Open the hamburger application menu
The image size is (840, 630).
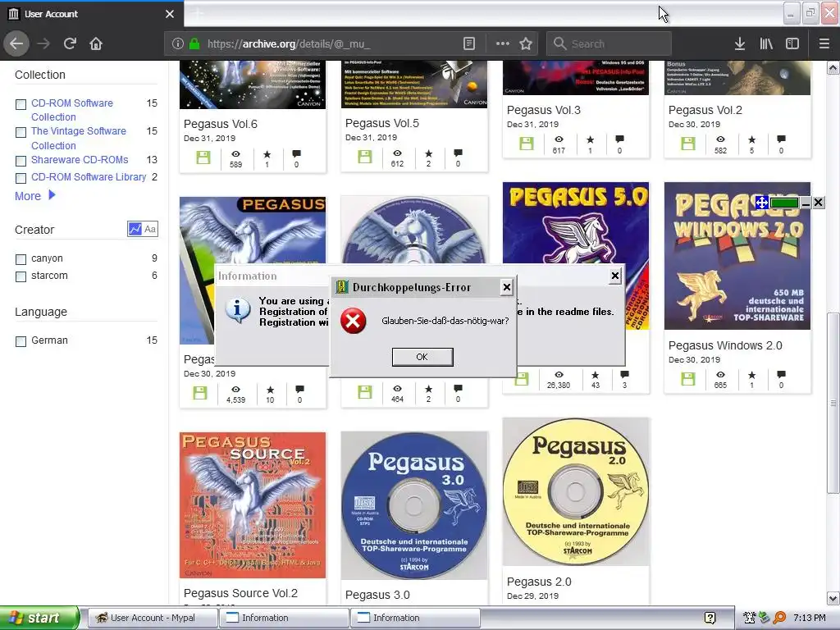(x=824, y=43)
